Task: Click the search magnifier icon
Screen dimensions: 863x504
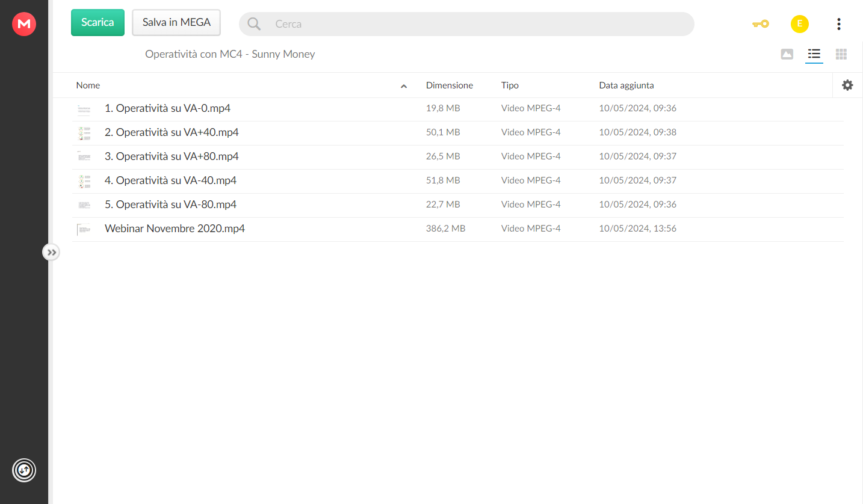Action: (x=254, y=24)
